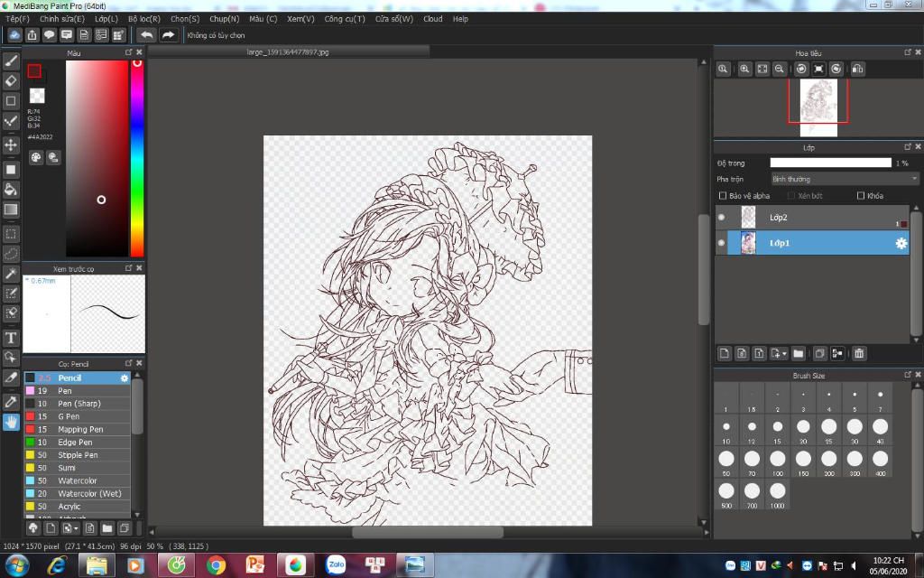Rotate canvas right in navigator

coord(836,69)
